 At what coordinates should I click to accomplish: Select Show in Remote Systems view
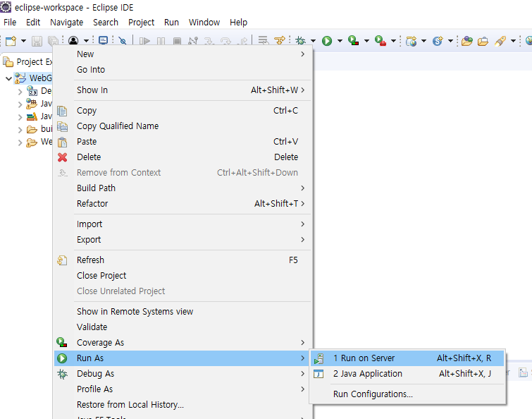click(183, 312)
